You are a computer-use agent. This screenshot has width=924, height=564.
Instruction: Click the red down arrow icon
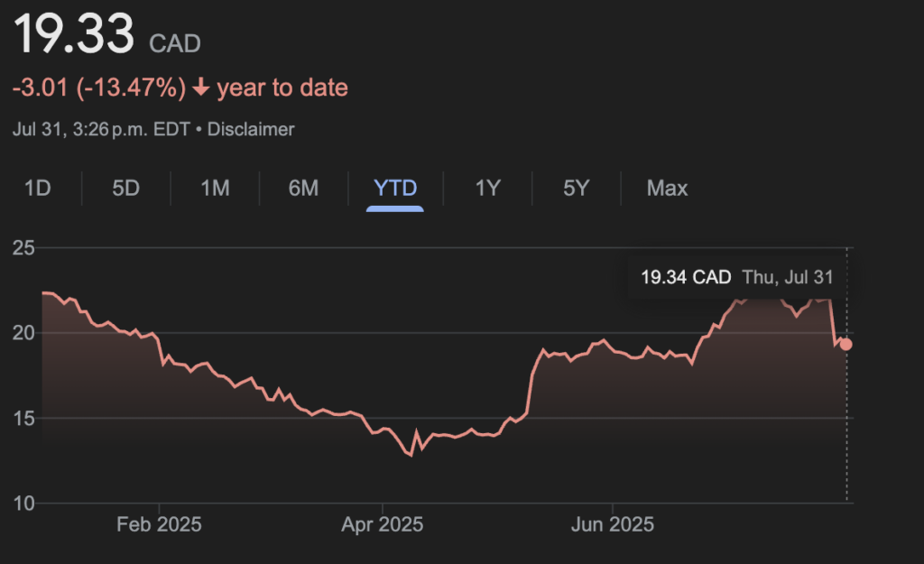click(201, 88)
